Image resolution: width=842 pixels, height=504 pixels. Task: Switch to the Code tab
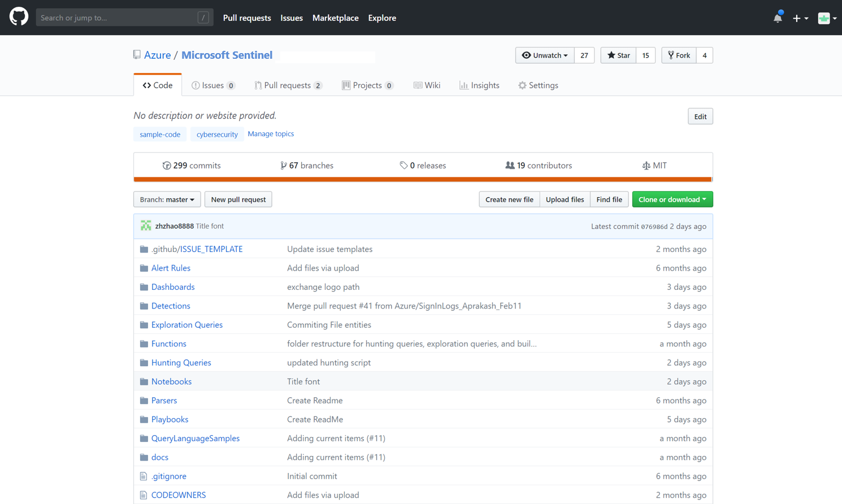click(x=158, y=85)
